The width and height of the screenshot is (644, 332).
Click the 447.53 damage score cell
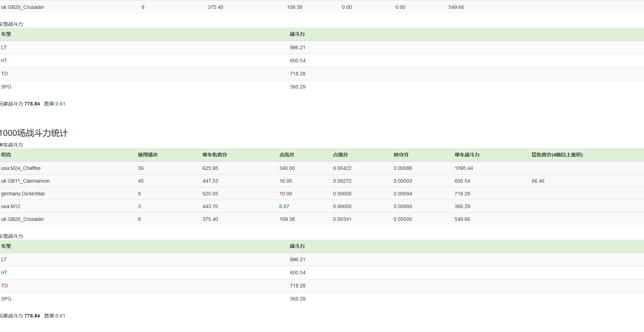[210, 181]
